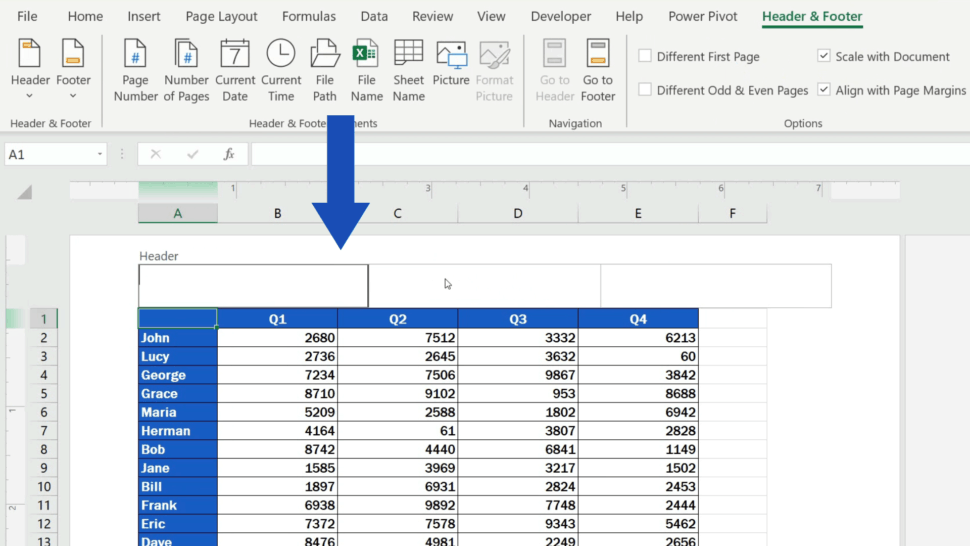Click the Q4 column heading cell
Viewport: 970px width, 546px height.
point(638,318)
